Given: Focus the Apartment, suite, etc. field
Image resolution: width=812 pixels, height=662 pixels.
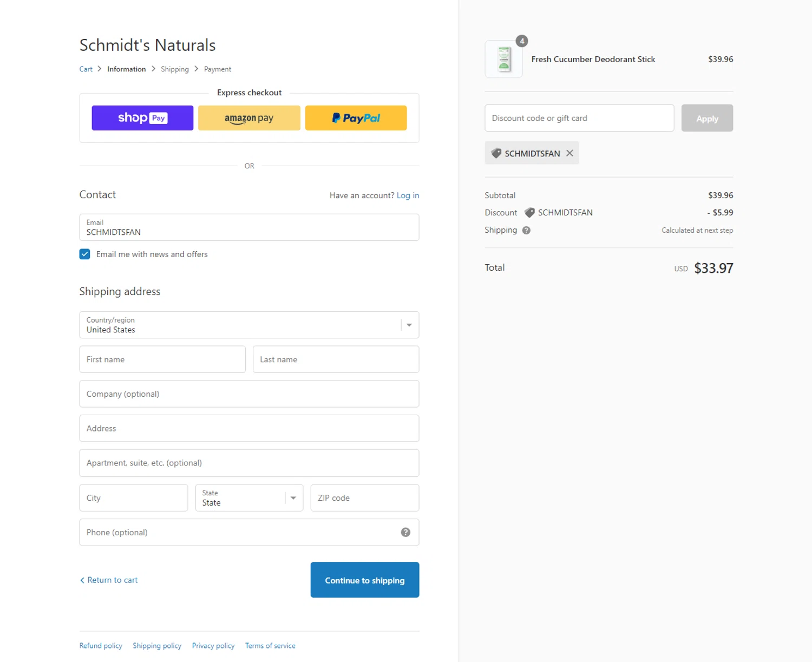Looking at the screenshot, I should point(249,463).
